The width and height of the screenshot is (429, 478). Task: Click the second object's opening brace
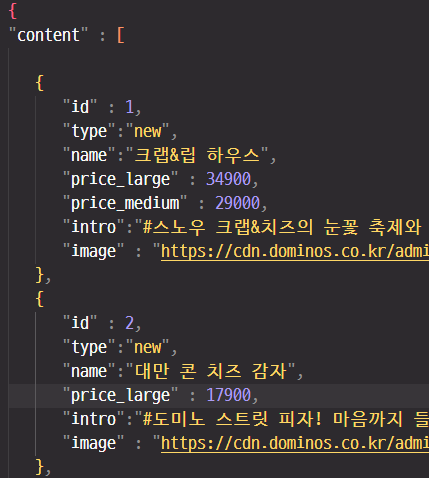click(x=40, y=299)
